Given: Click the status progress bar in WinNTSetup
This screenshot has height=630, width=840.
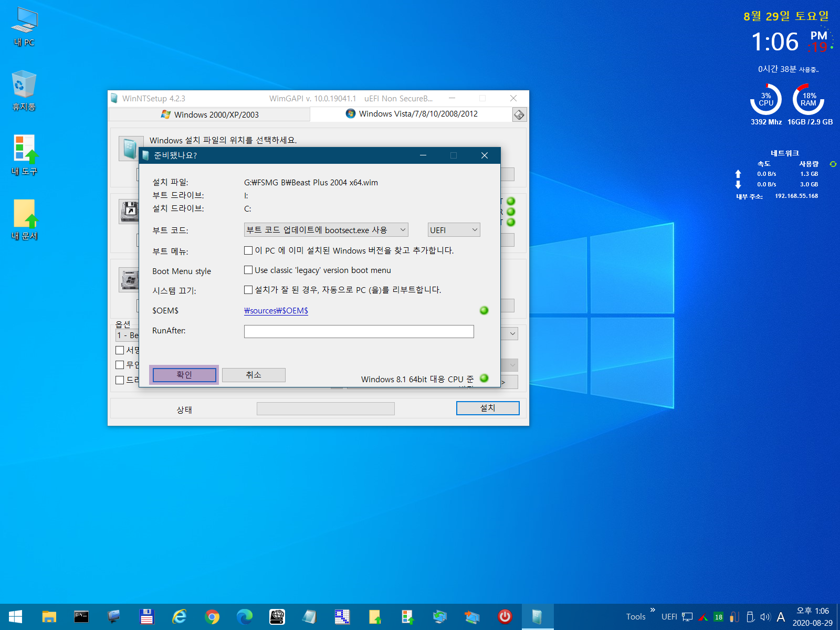Looking at the screenshot, I should point(325,409).
